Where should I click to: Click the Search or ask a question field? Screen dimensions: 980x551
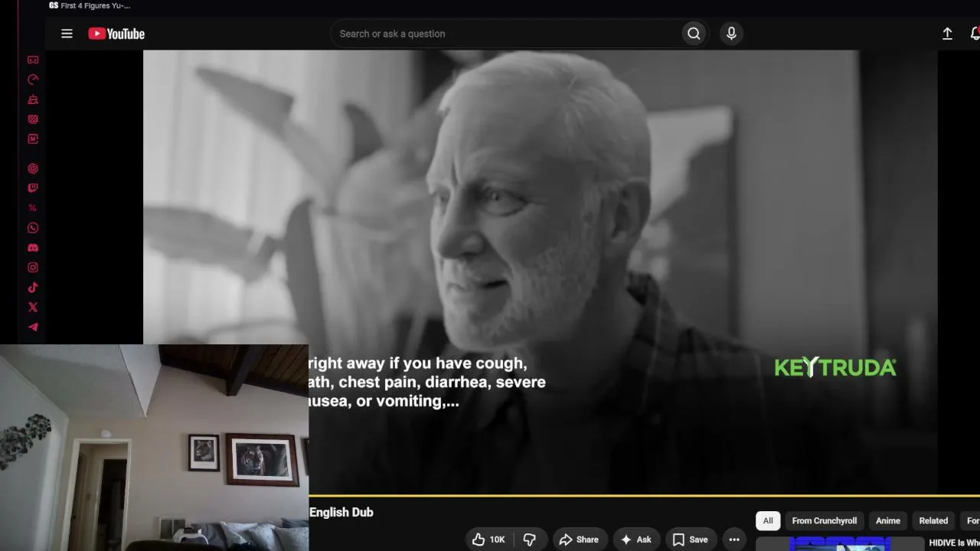click(505, 34)
